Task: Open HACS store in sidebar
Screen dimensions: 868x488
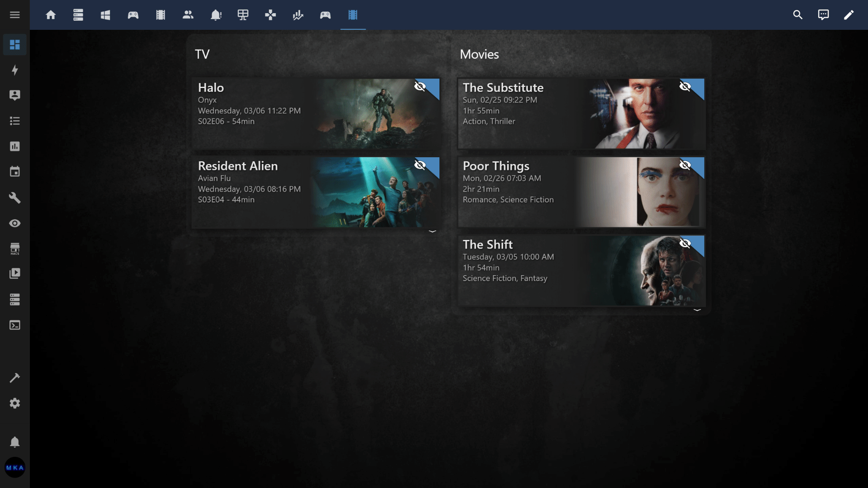Action: pos(15,249)
